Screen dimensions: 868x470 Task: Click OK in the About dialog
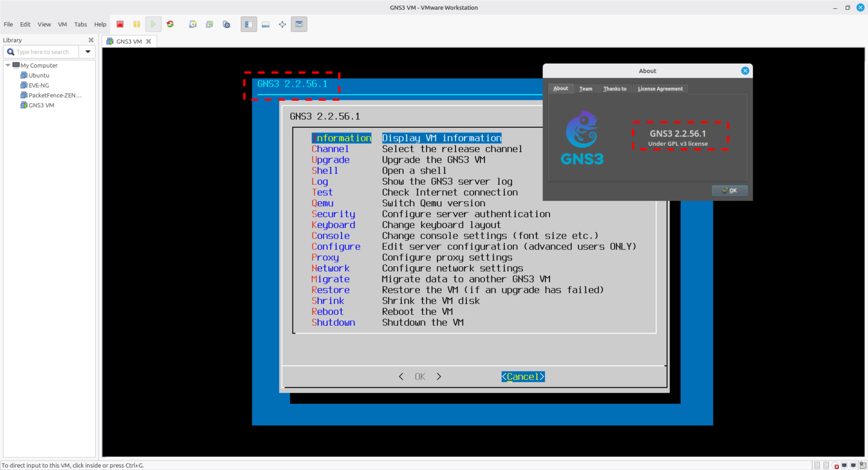[729, 190]
